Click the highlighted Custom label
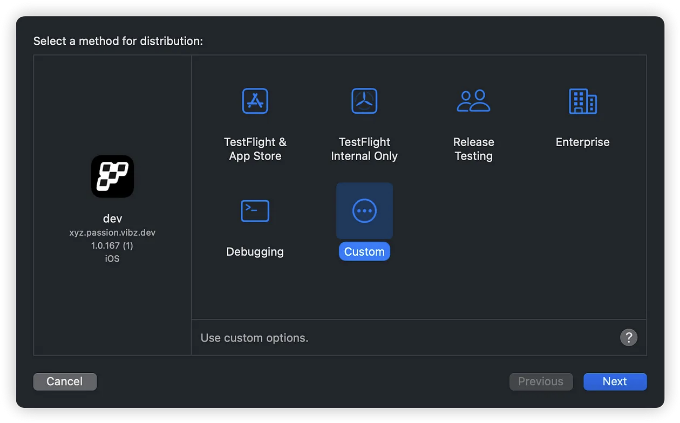 [x=364, y=252]
